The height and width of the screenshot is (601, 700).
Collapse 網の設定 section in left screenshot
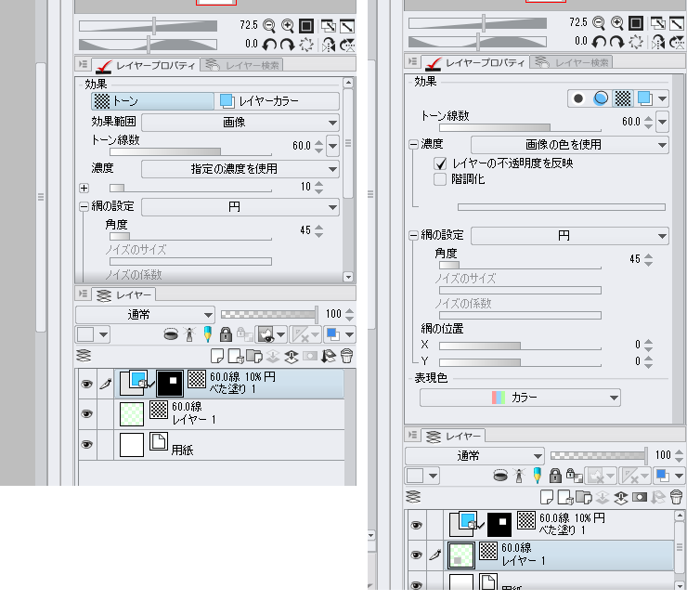pyautogui.click(x=84, y=206)
